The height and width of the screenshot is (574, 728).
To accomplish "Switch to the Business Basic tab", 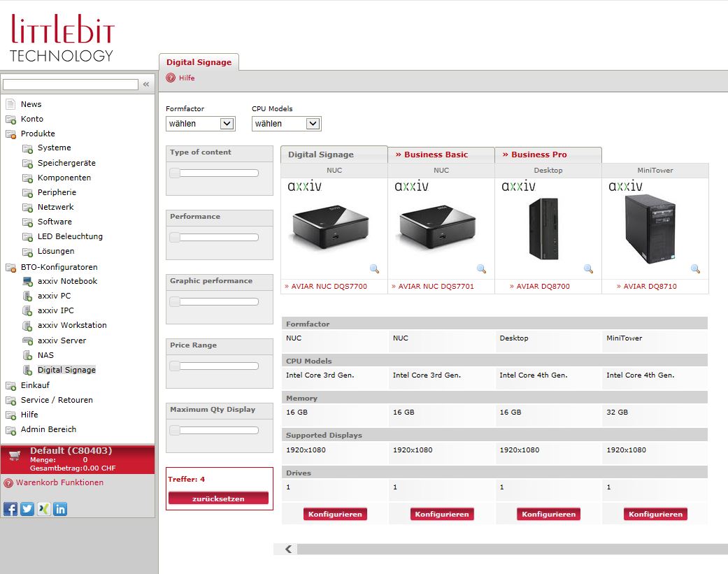I will tap(441, 155).
